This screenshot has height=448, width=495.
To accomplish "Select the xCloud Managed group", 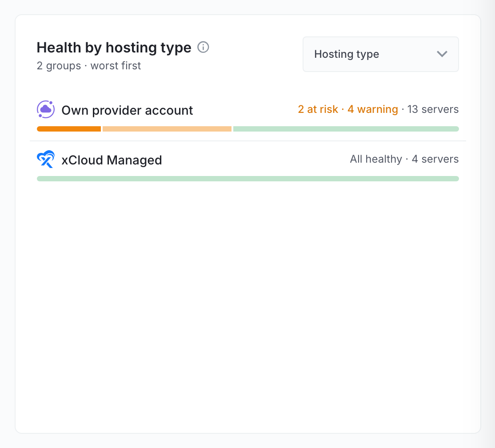I will click(x=247, y=166).
